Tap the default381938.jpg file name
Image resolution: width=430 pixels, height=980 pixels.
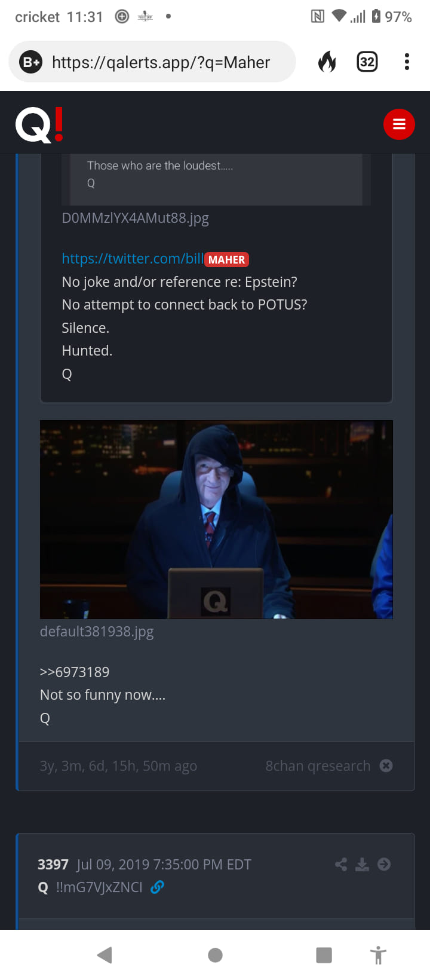(x=97, y=632)
